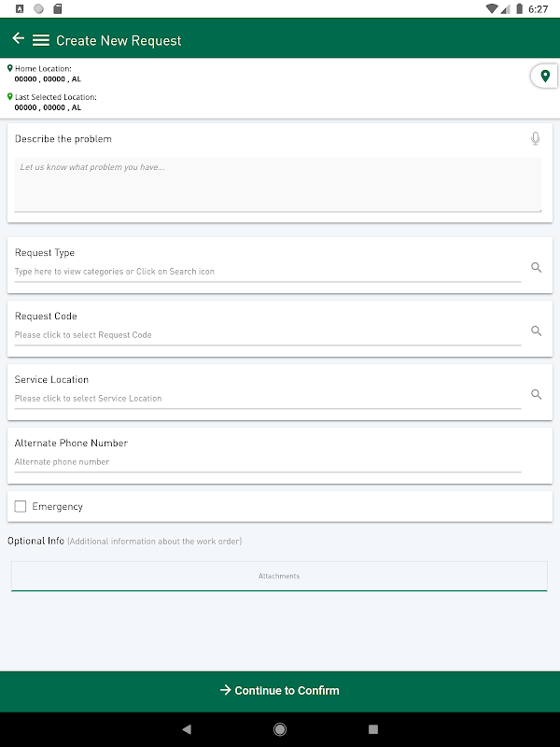Viewport: 560px width, 747px height.
Task: Open the hamburger navigation menu
Action: click(40, 40)
